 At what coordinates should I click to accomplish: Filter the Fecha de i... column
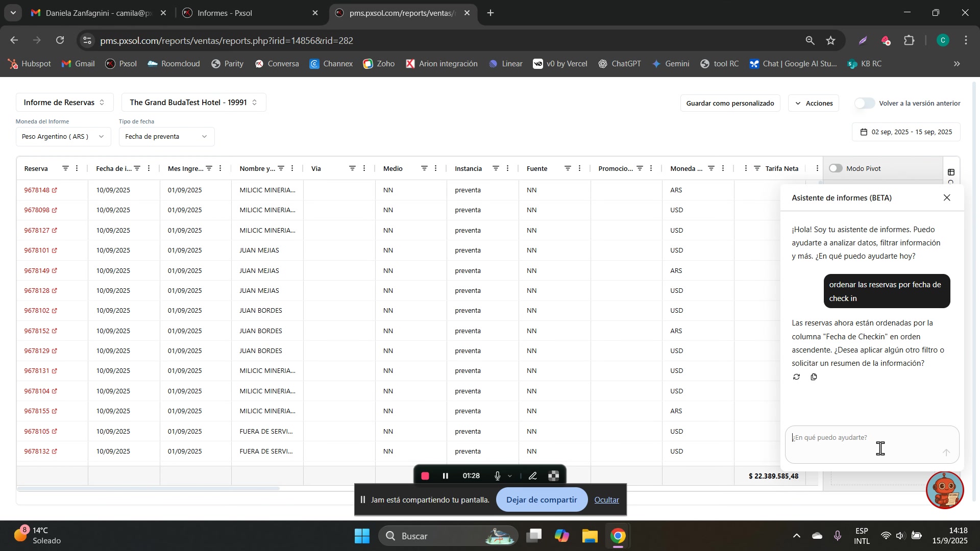(137, 168)
